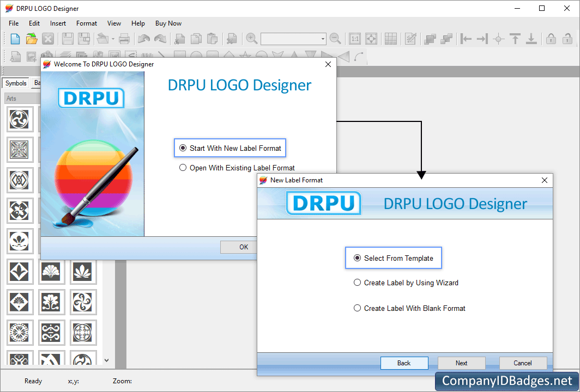Click the Arts category header
The image size is (580, 392).
[22, 99]
